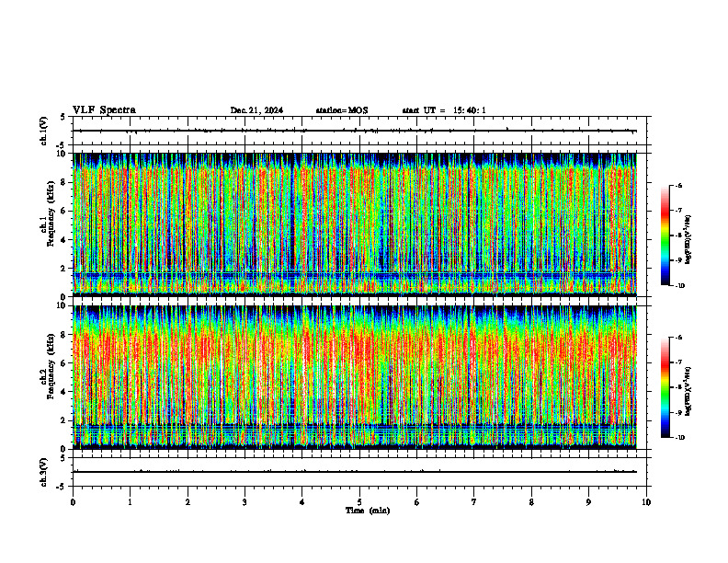Click the "-10" label on ch.2 colorbar

coord(679,438)
